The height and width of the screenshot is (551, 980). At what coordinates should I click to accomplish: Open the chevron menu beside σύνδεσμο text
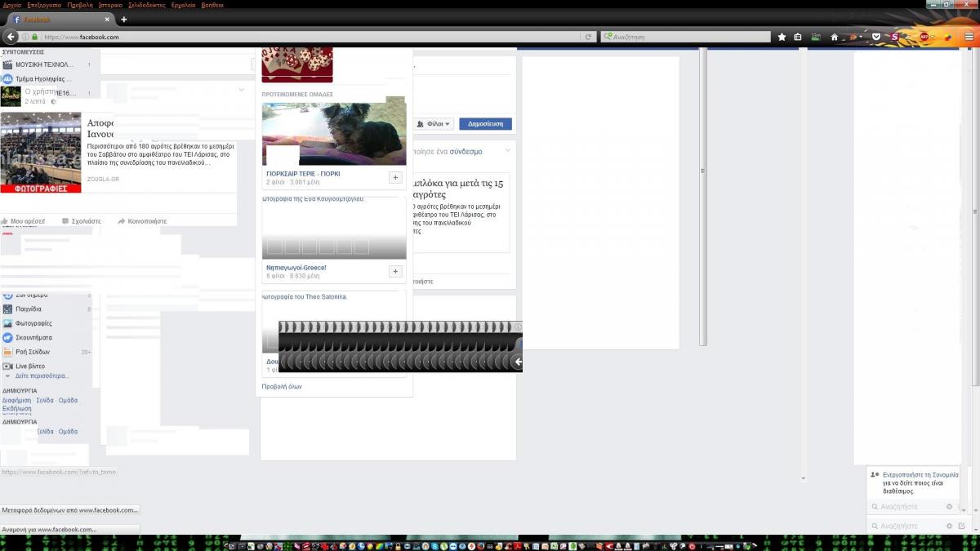tap(507, 150)
